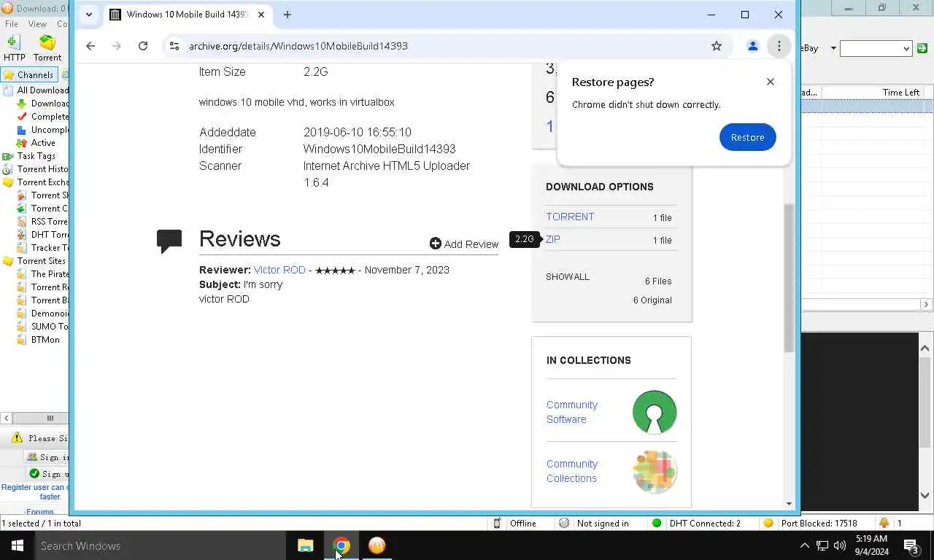Viewport: 934px width, 560px height.
Task: Click the Chrome page vertical scrollbar thumb
Action: pos(789,277)
